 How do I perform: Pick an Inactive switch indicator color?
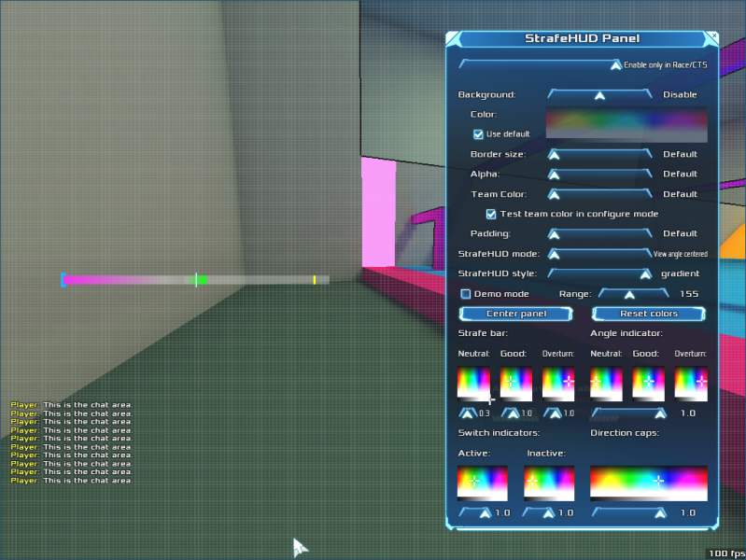click(x=549, y=483)
